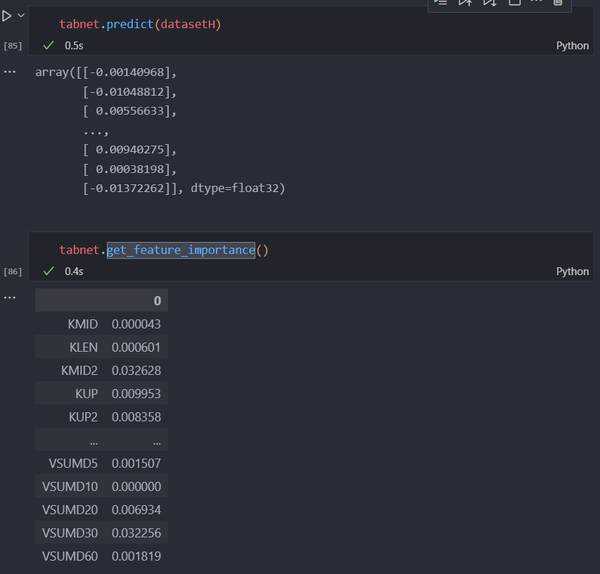600x574 pixels.
Task: Open More Actions ellipsis in cell toolbar
Action: 536,3
